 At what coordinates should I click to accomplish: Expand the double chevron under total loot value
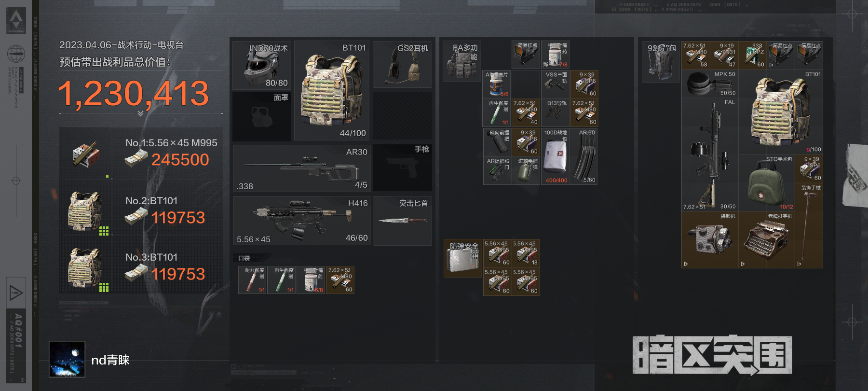140,113
